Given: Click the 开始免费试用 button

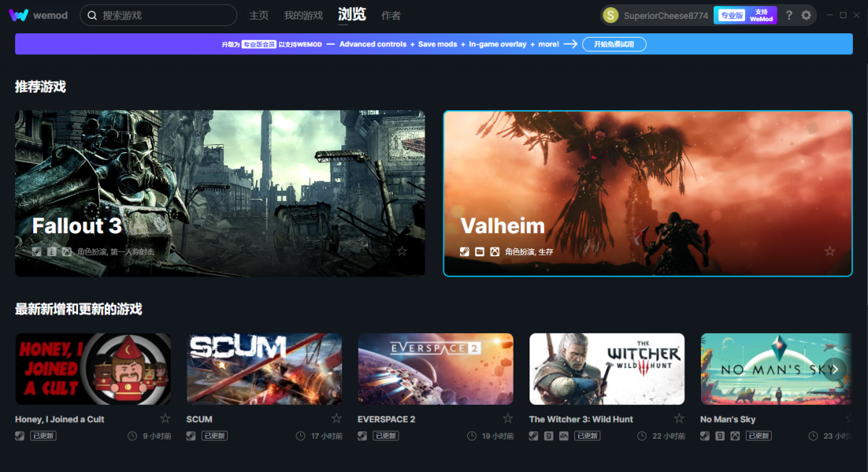Looking at the screenshot, I should 614,44.
